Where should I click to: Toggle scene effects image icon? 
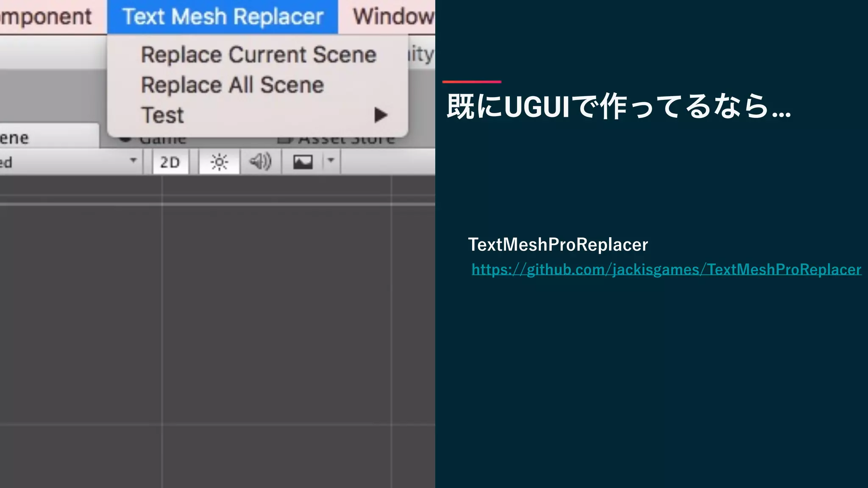pyautogui.click(x=303, y=162)
